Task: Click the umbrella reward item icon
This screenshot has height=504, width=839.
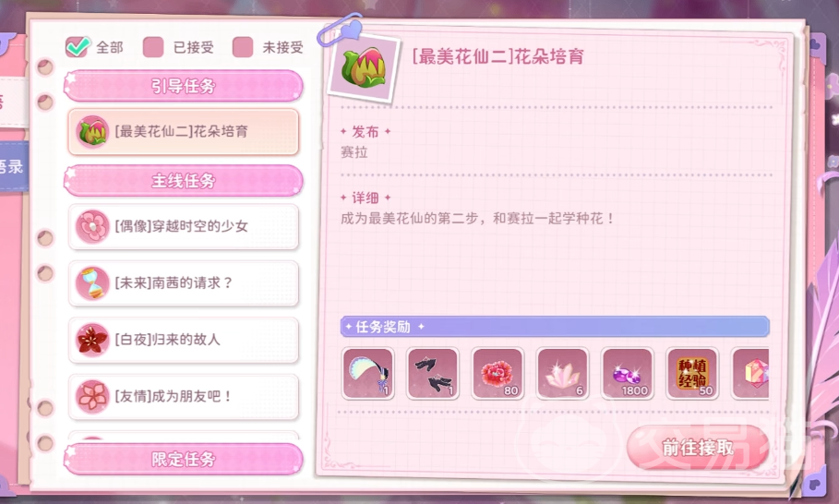Action: (368, 373)
